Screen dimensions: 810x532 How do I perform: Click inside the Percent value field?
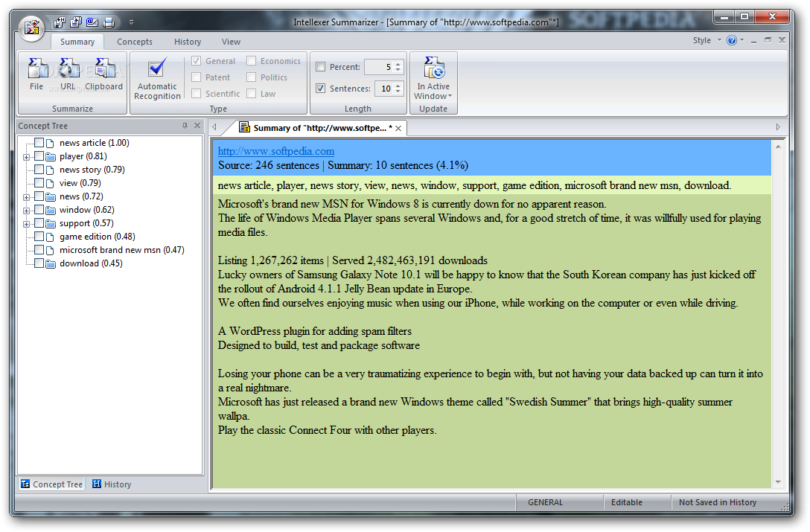379,67
